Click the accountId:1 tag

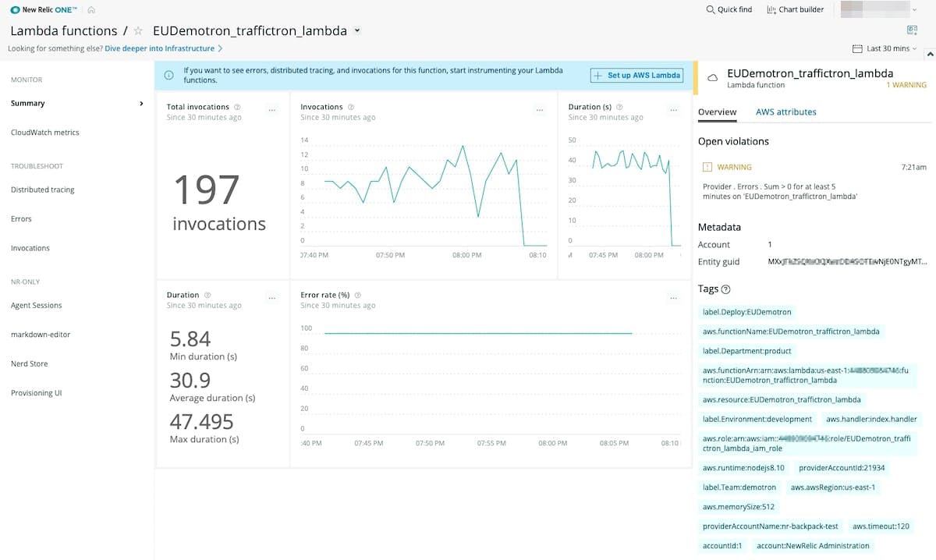point(723,546)
